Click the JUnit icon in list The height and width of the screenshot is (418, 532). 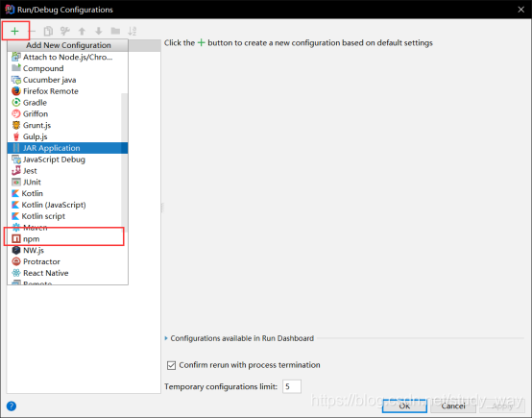[x=16, y=182]
